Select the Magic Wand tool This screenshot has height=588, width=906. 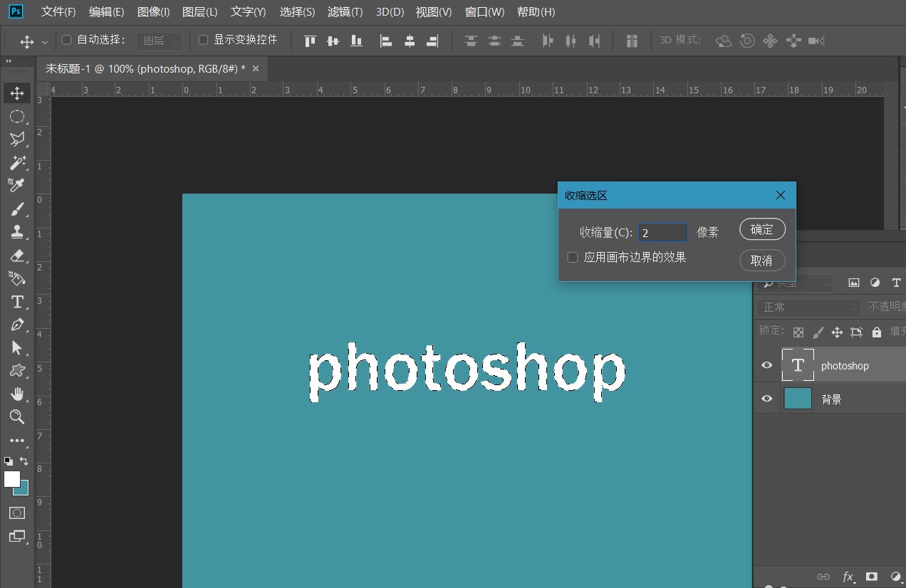pos(17,162)
